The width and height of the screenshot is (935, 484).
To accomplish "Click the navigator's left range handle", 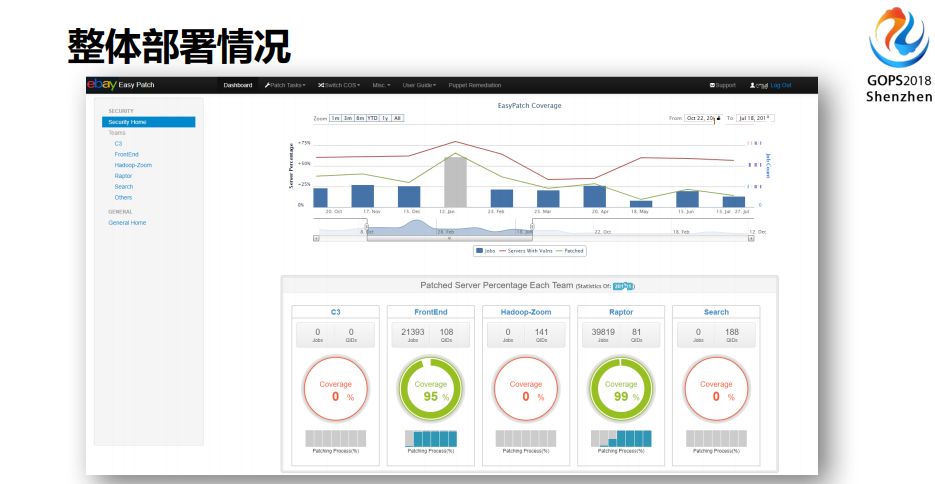I will pos(367,227).
